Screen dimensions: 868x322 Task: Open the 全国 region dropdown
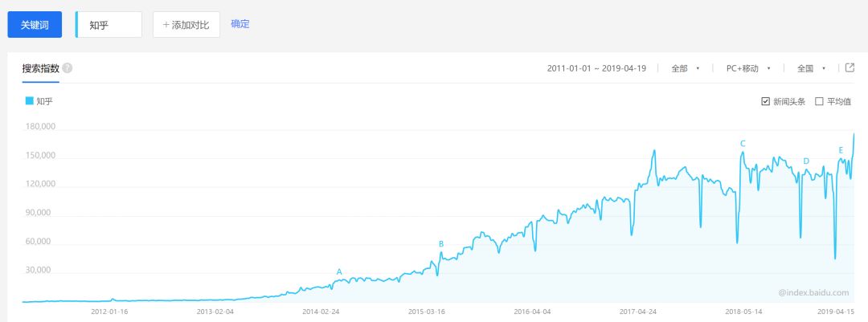point(812,68)
